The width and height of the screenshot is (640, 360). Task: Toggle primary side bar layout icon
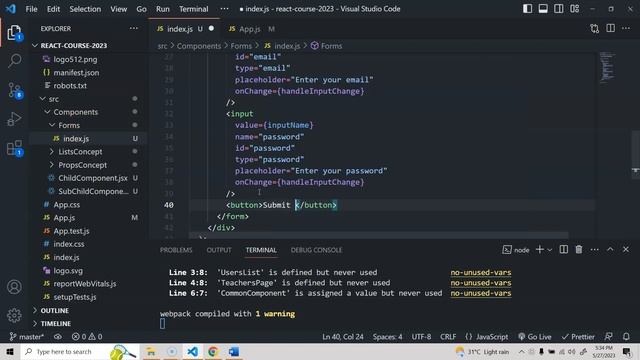(x=527, y=9)
